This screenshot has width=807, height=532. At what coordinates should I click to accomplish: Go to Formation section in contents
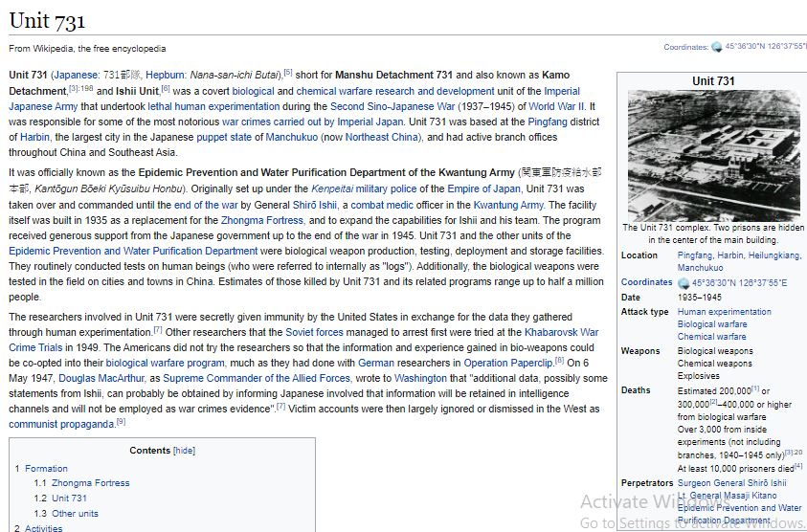(x=46, y=469)
